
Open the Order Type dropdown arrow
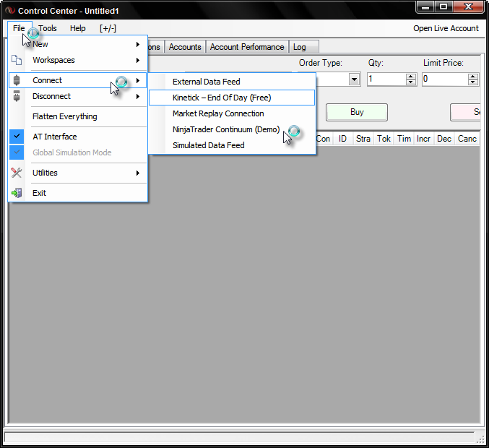click(354, 79)
